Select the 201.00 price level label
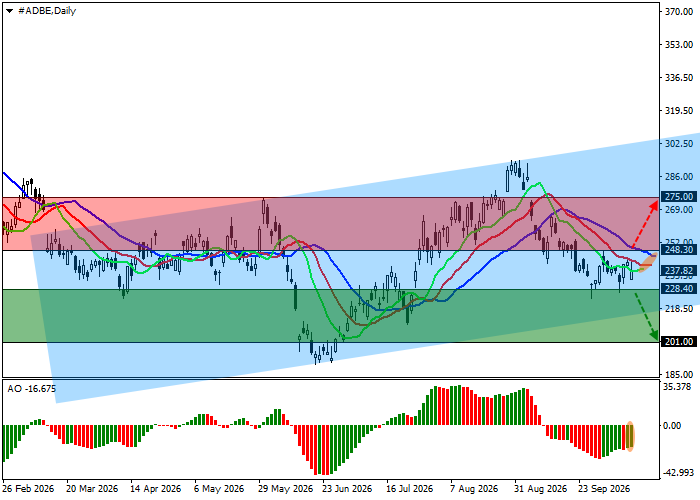The image size is (700, 500). point(679,342)
